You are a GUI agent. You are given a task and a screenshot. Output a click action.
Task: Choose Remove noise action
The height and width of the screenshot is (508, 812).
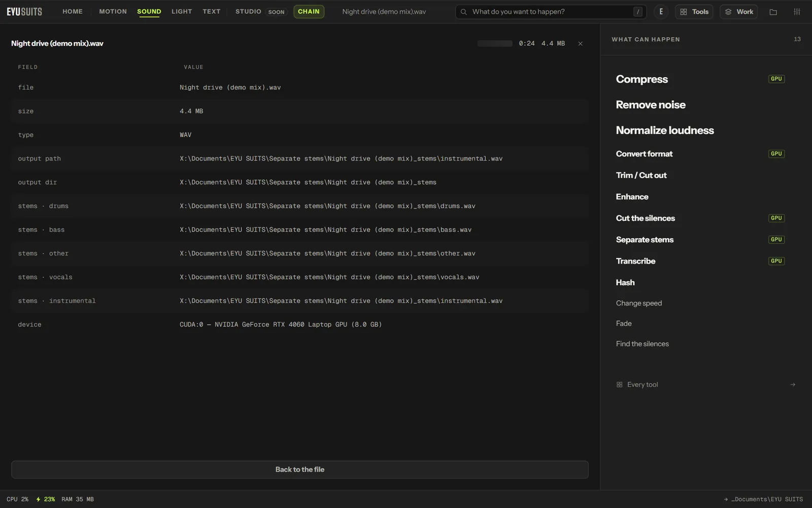pyautogui.click(x=651, y=105)
